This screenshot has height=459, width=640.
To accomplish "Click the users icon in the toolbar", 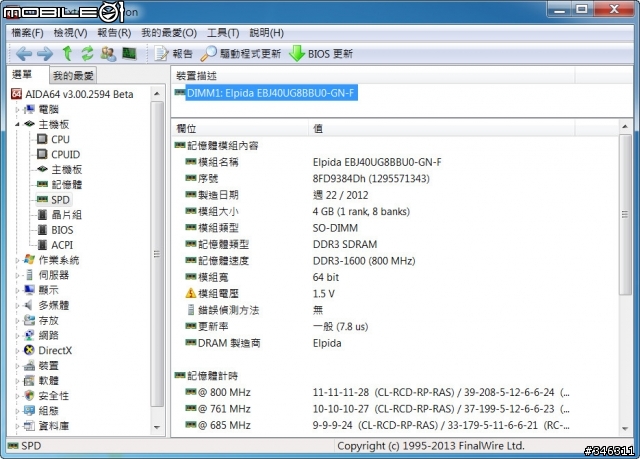I will point(108,54).
